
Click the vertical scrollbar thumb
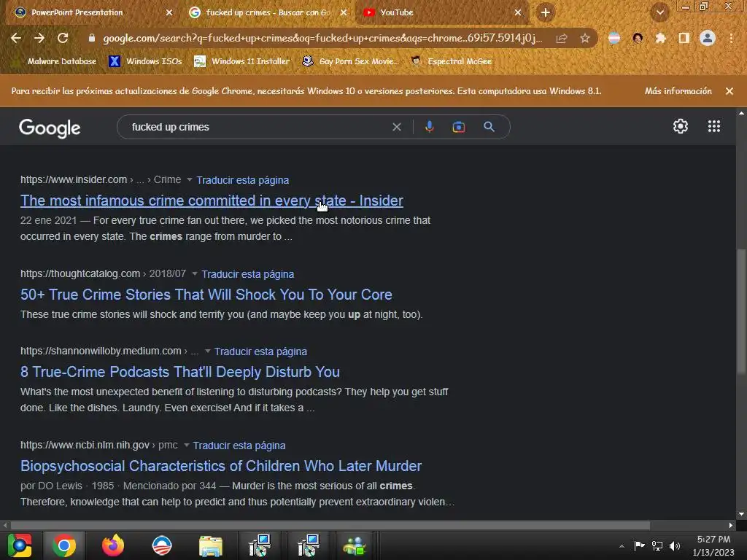741,312
